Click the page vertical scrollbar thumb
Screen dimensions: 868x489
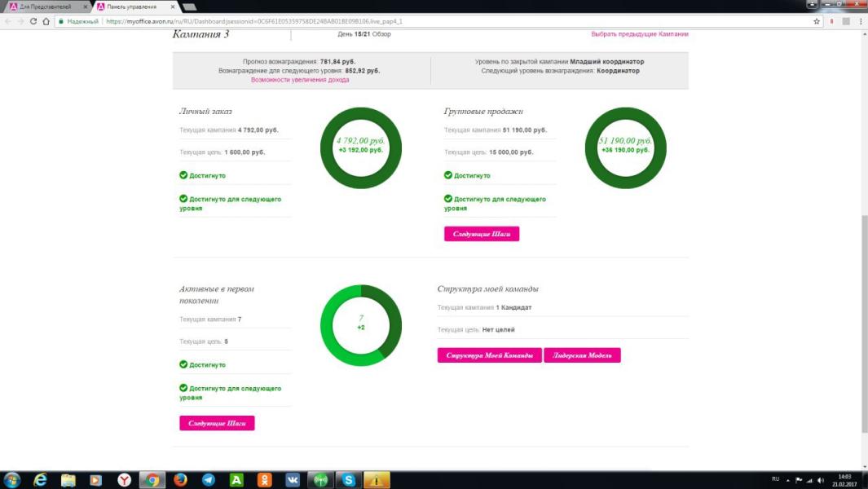864,324
